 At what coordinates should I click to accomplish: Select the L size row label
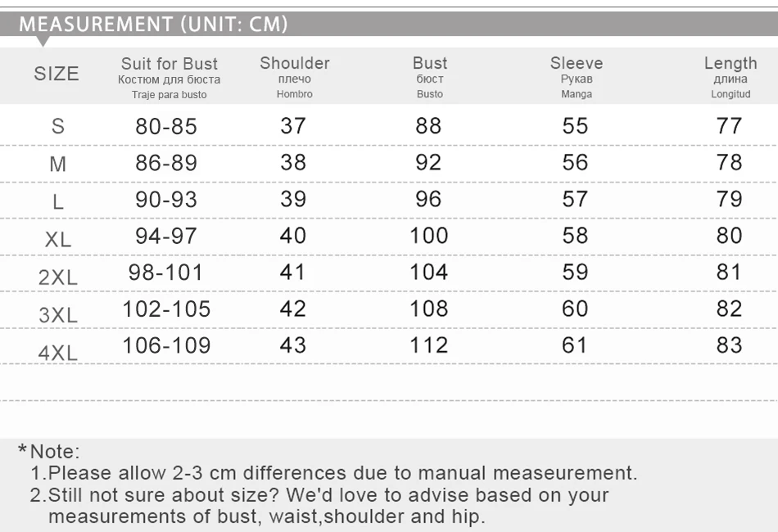click(x=57, y=202)
